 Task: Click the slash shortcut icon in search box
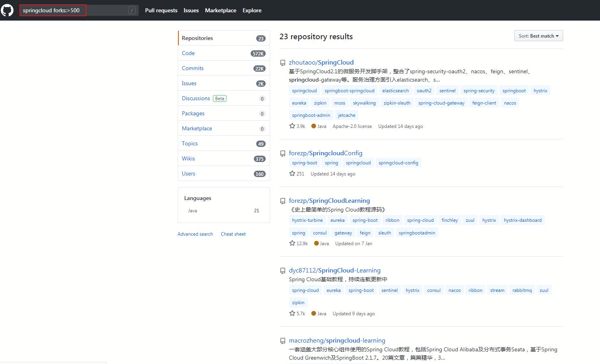(x=132, y=10)
